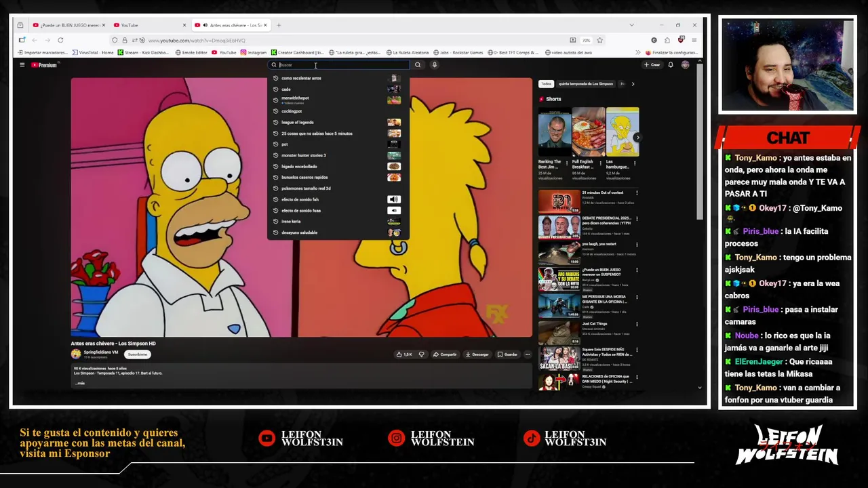Dislike the video with thumbs down
868x488 pixels.
pyautogui.click(x=421, y=354)
